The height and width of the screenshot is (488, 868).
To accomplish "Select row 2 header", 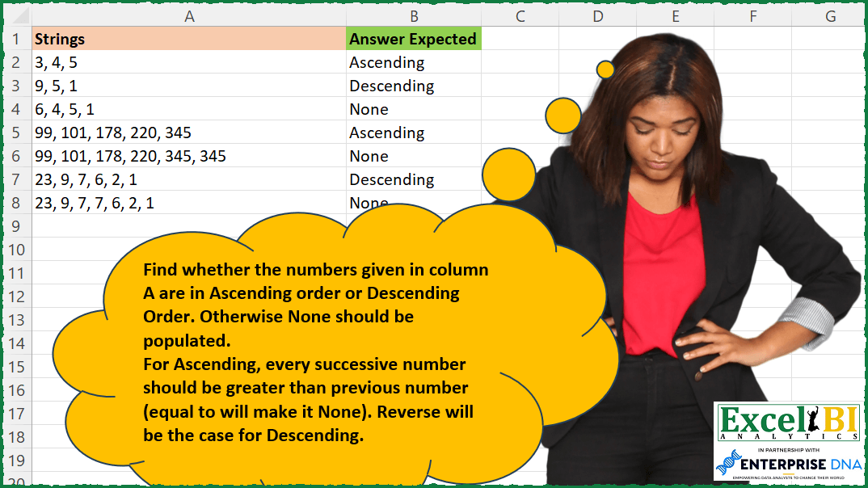I will tap(16, 62).
